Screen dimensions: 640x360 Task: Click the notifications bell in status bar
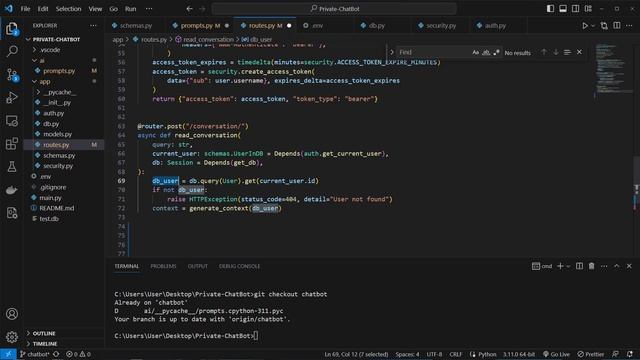tap(630, 354)
